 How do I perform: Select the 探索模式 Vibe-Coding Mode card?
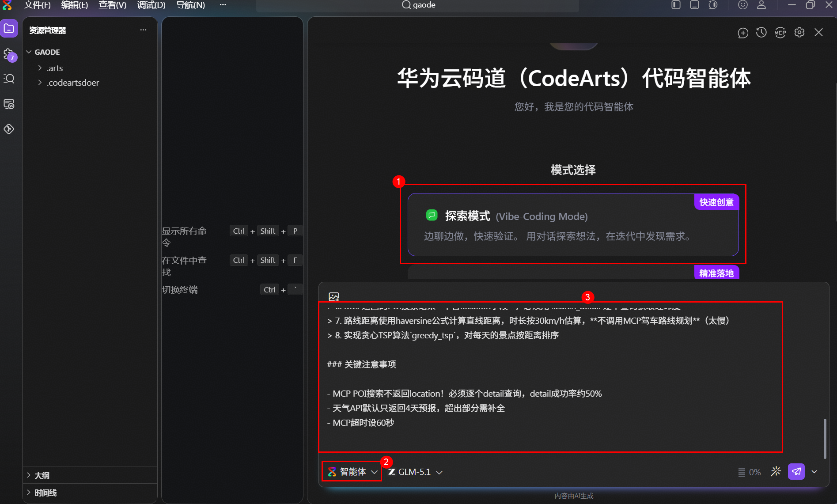[573, 224]
